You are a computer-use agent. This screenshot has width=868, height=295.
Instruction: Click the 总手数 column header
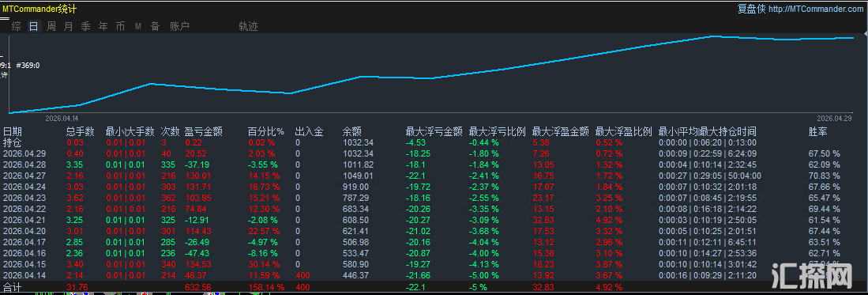tap(81, 132)
